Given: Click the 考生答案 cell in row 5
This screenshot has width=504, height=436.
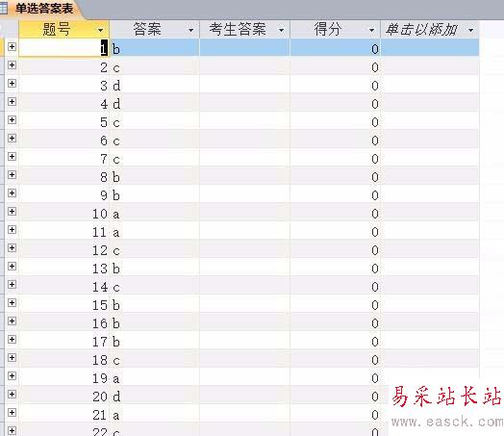Looking at the screenshot, I should pos(244,121).
